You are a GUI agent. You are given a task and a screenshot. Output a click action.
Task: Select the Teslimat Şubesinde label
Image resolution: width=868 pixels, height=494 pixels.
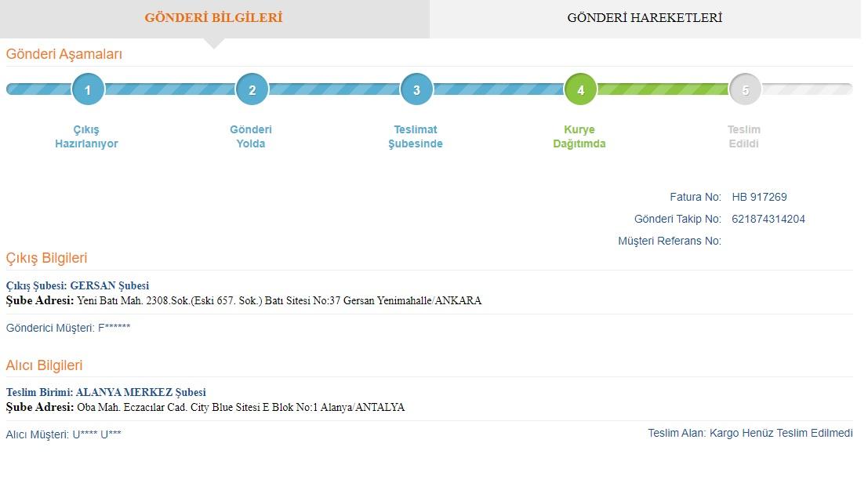click(415, 136)
